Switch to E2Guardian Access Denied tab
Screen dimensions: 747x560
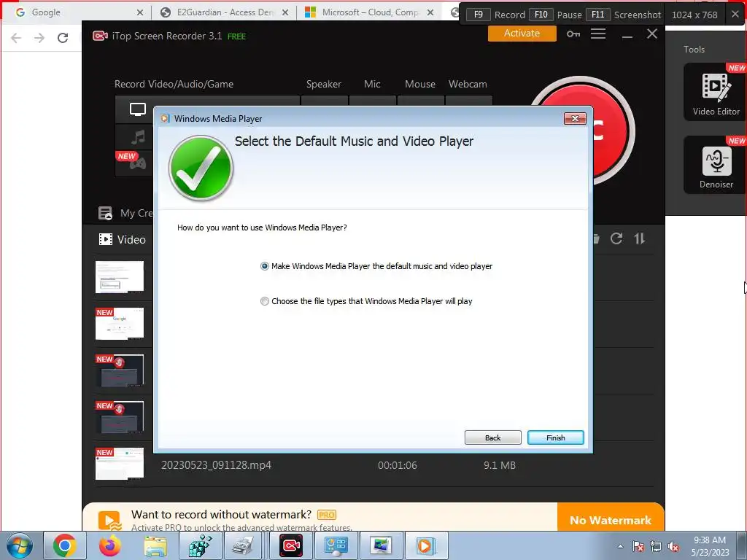tap(225, 12)
